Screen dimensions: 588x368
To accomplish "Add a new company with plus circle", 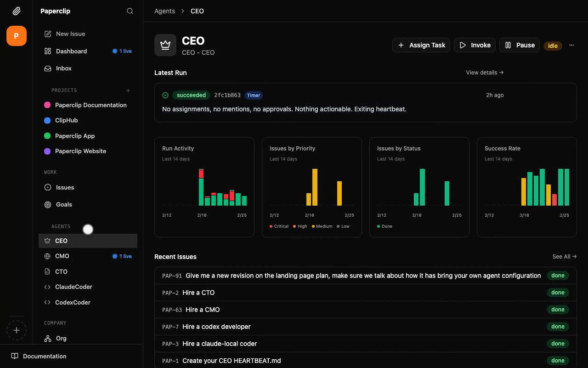I will click(17, 330).
